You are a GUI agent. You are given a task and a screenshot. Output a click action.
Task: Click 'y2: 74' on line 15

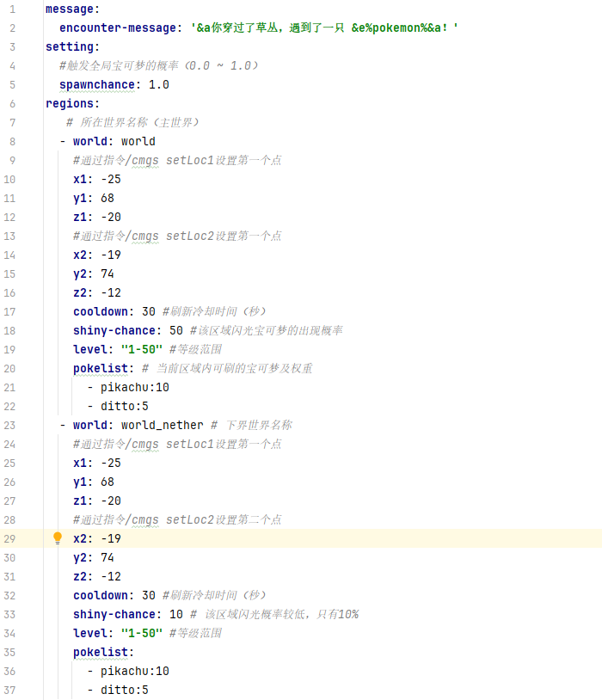coord(94,273)
